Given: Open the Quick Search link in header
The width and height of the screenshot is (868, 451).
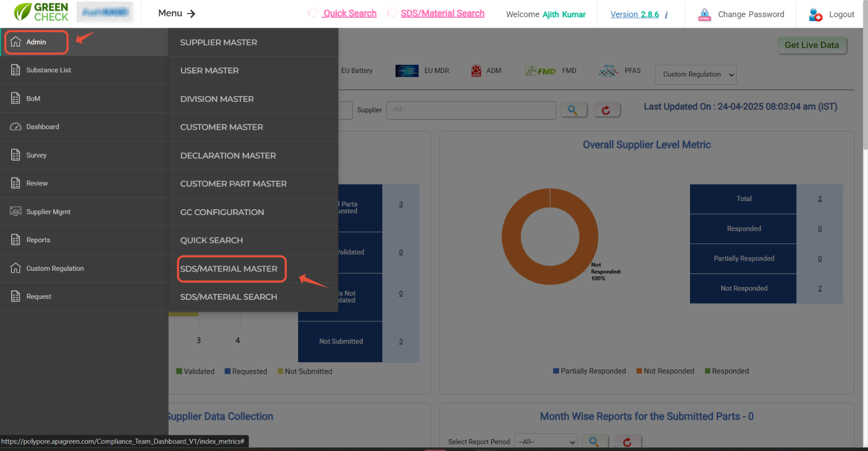Looking at the screenshot, I should pyautogui.click(x=350, y=13).
